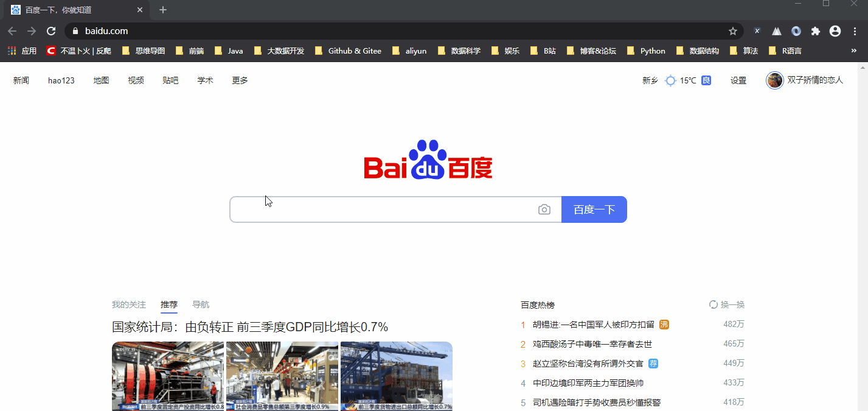
Task: Open 贴吧 in top navigation
Action: click(170, 80)
